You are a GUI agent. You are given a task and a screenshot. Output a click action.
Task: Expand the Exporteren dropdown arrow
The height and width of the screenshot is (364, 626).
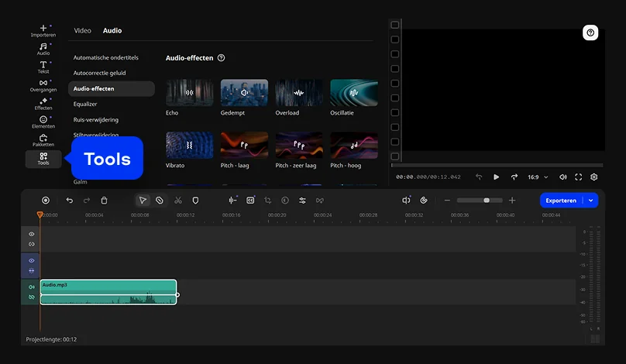(x=592, y=200)
